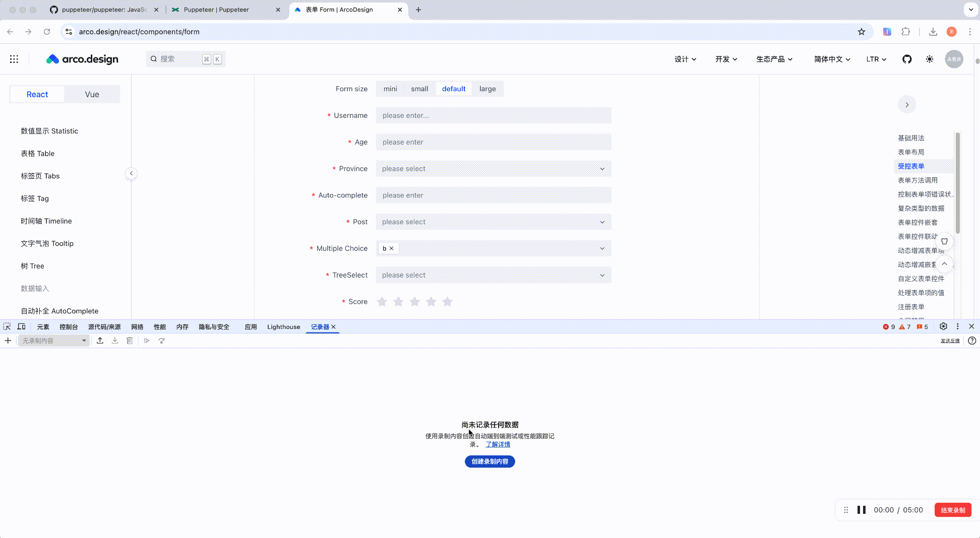
Task: Open the Multiple Choice dropdown
Action: [494, 248]
